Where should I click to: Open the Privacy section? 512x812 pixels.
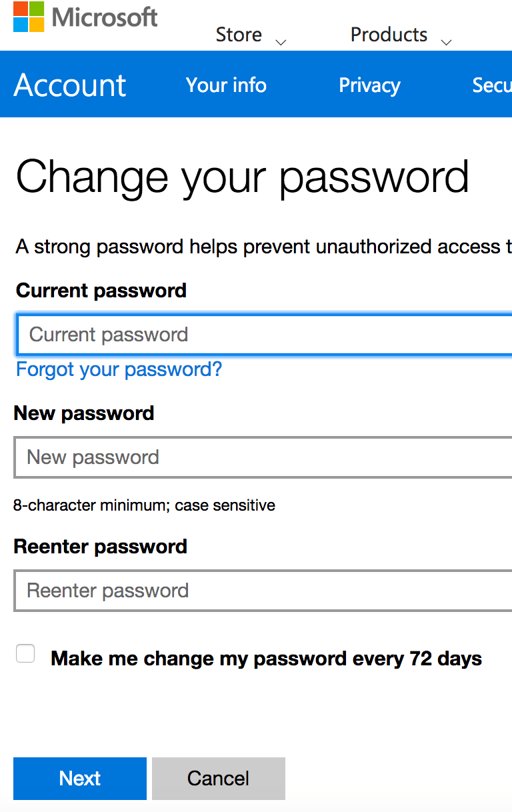pyautogui.click(x=369, y=85)
